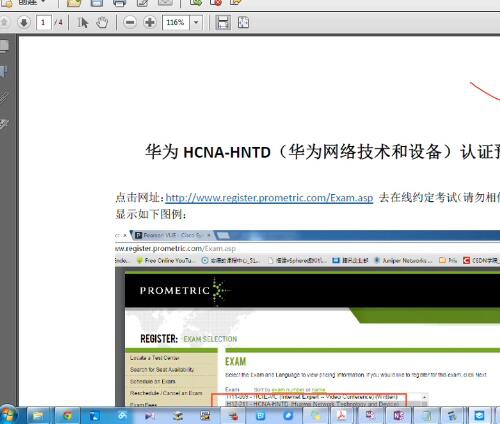Image resolution: width=500 pixels, height=424 pixels.
Task: Activate the text selection cursor tool
Action: click(x=82, y=23)
